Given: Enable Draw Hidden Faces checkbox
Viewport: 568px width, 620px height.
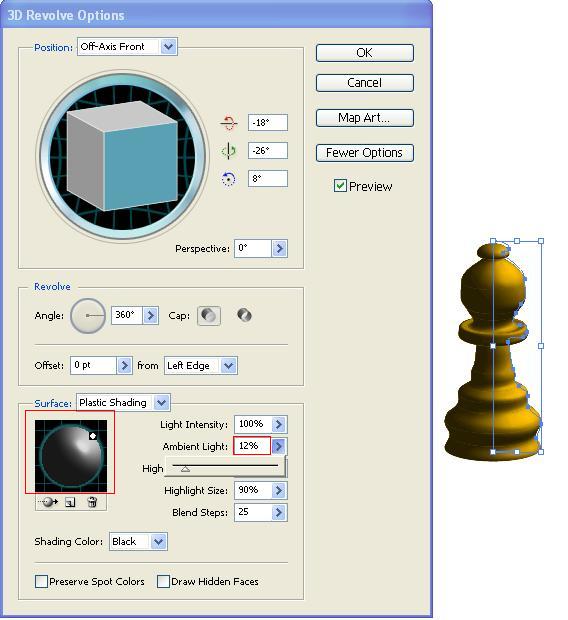Looking at the screenshot, I should click(x=163, y=581).
